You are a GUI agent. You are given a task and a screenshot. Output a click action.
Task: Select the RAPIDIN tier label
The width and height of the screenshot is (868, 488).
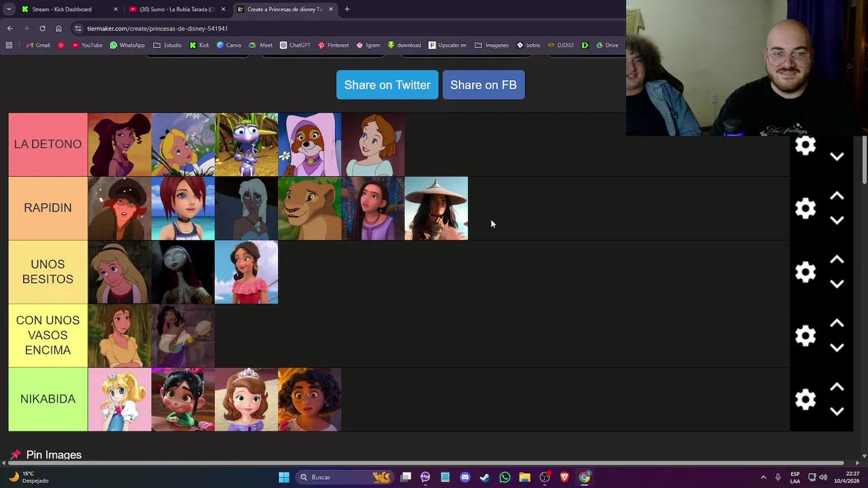(x=47, y=208)
